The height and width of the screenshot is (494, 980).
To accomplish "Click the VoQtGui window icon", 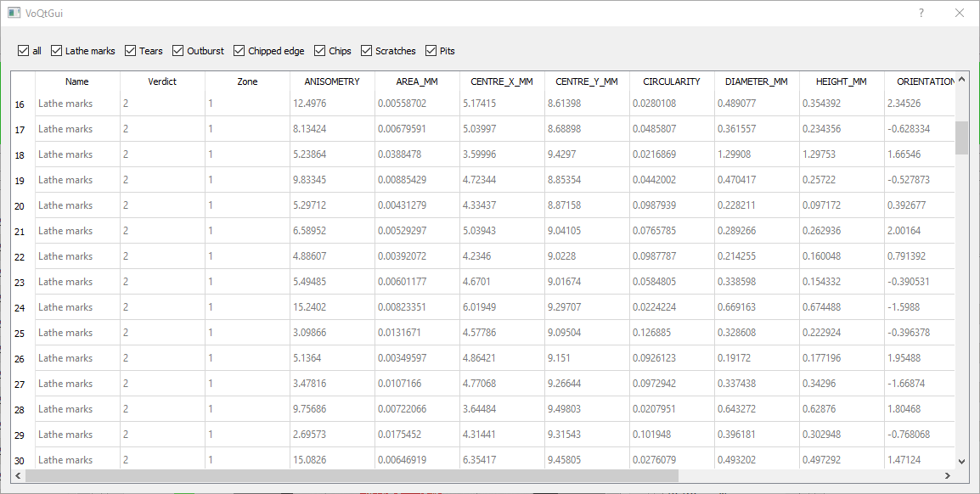I will point(14,14).
